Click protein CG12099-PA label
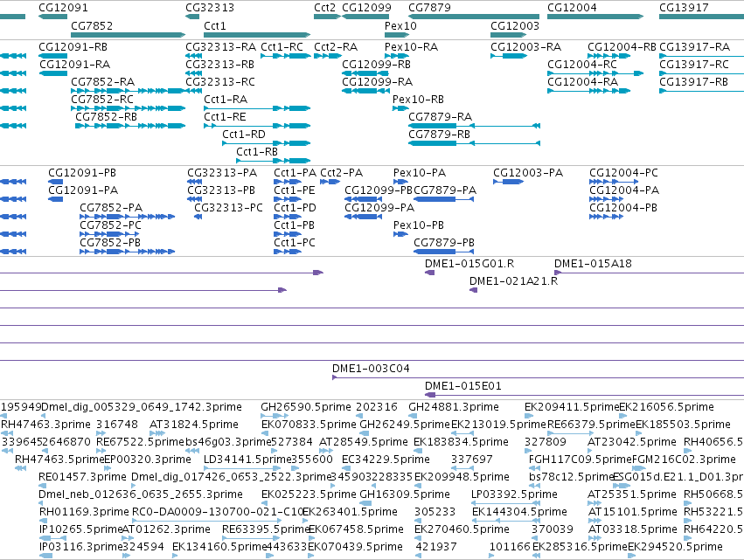The image size is (744, 560). [379, 208]
